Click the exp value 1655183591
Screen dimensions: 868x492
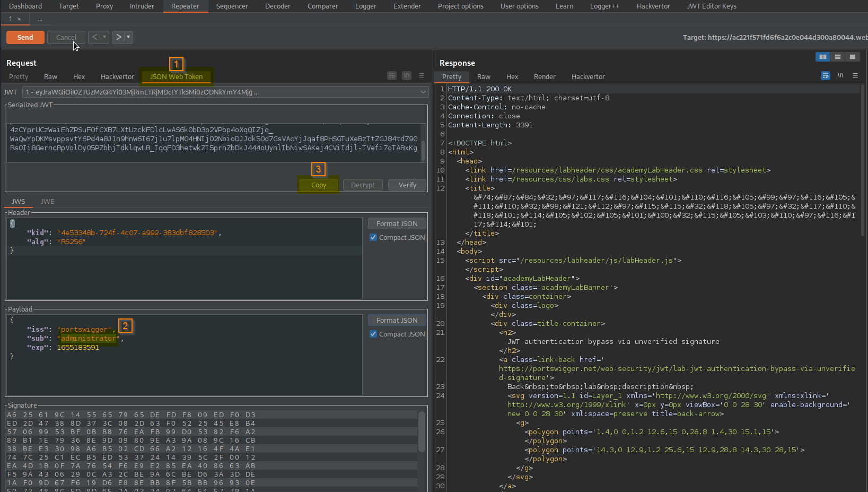click(78, 348)
